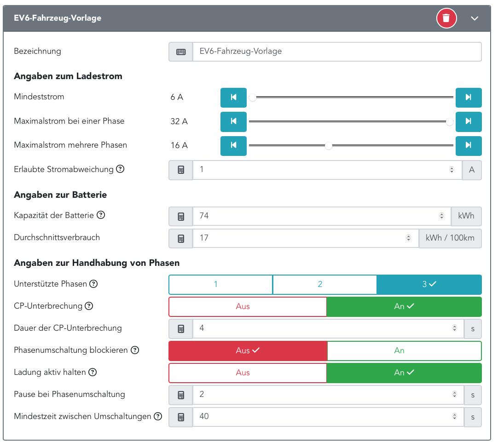Collapse the EV6-Fahrzeug-Vorlage panel chevron

(475, 18)
